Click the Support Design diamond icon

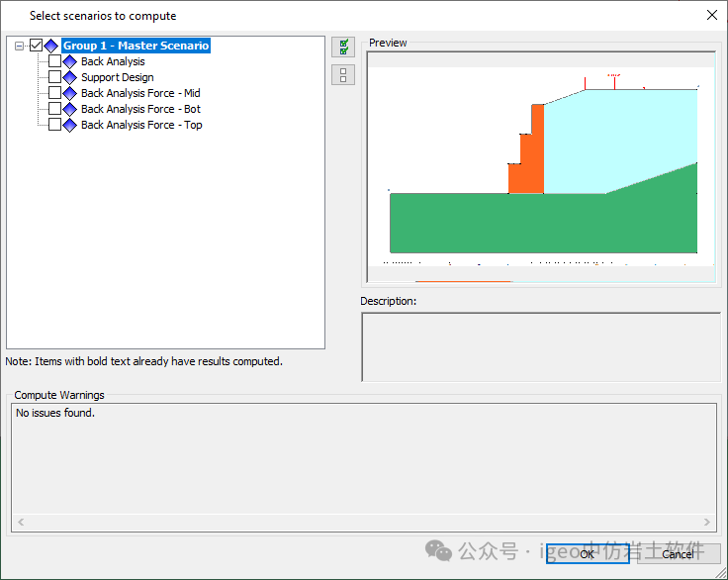pos(69,77)
